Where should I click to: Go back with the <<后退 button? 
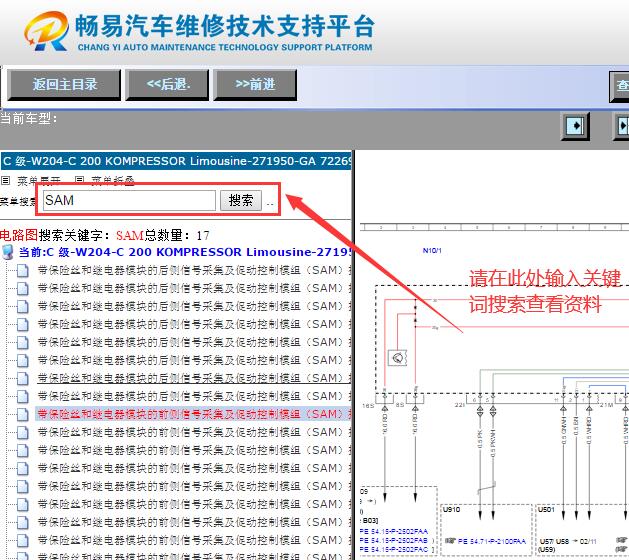point(167,85)
